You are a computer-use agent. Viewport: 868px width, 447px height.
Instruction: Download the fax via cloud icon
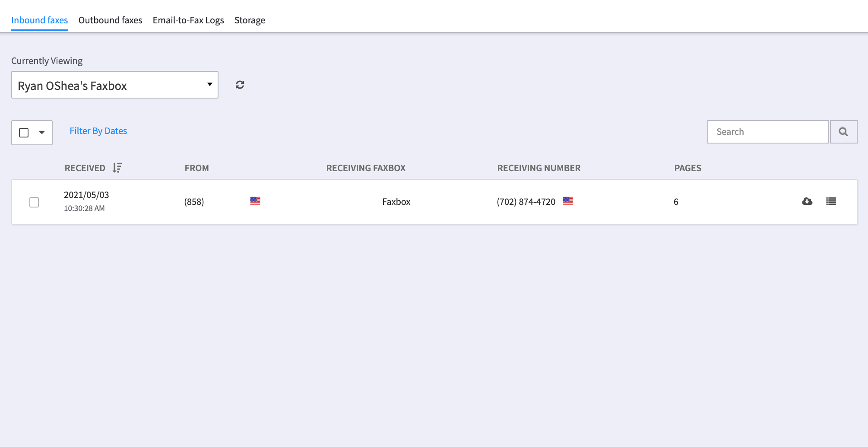tap(807, 201)
